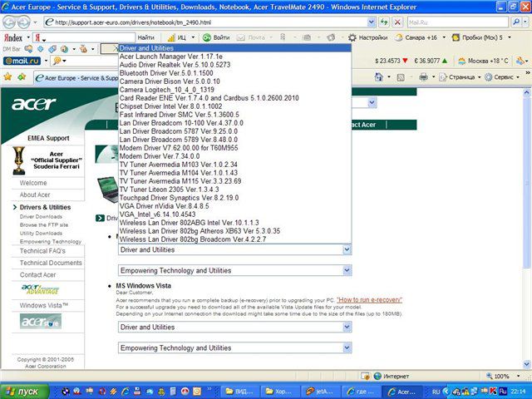
Task: Click the Самара +16 weather widget
Action: point(416,37)
